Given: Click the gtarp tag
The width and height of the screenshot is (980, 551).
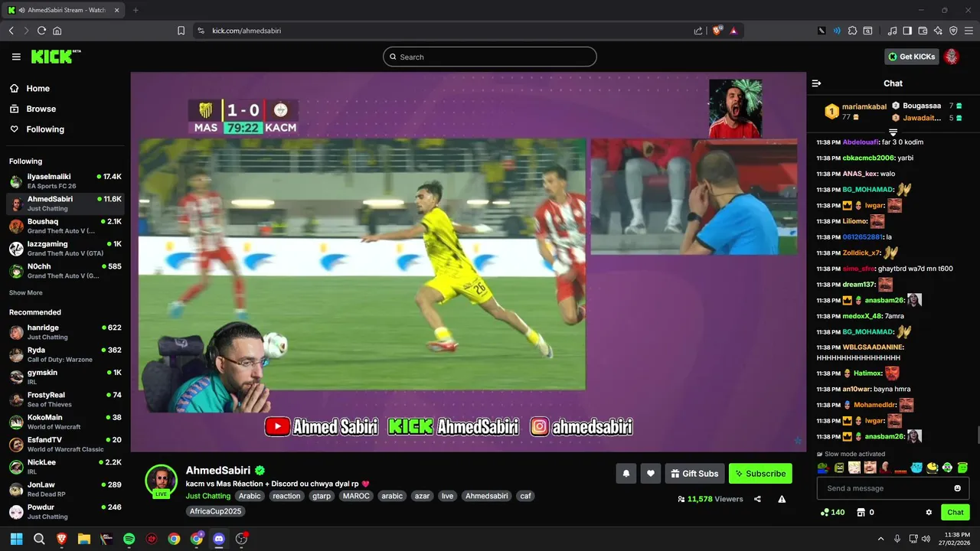Looking at the screenshot, I should pyautogui.click(x=322, y=496).
